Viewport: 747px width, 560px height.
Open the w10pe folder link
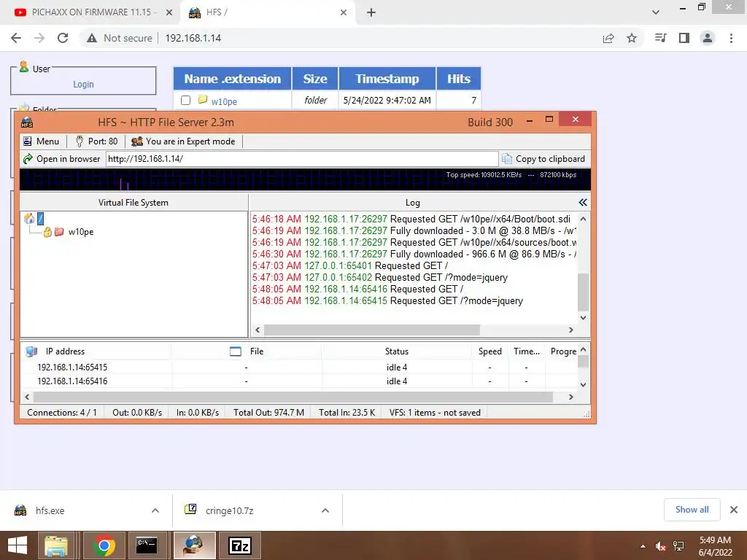224,101
